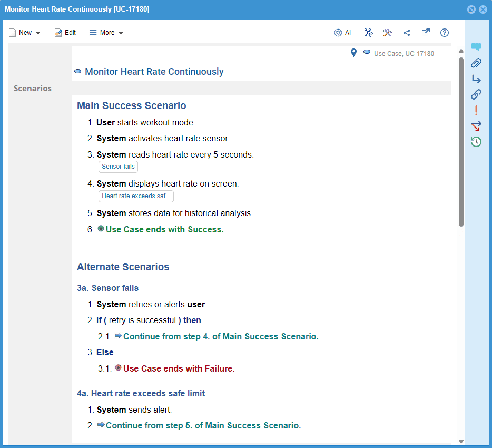Click the chain link icon in sidebar
The height and width of the screenshot is (448, 492).
click(476, 94)
